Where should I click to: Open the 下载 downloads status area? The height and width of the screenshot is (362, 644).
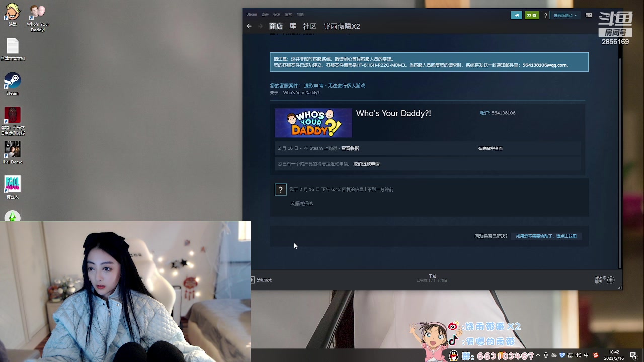[x=432, y=278]
